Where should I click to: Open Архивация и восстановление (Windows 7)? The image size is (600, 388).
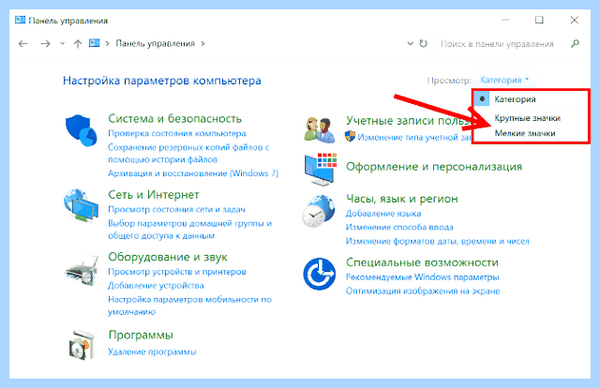[x=193, y=173]
